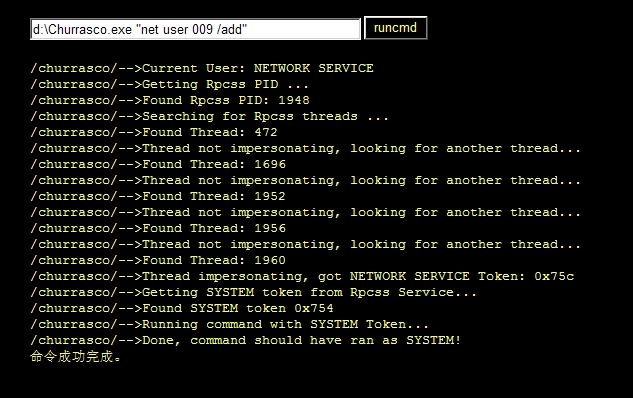Click the runcmd button
The width and height of the screenshot is (633, 398).
coord(395,28)
